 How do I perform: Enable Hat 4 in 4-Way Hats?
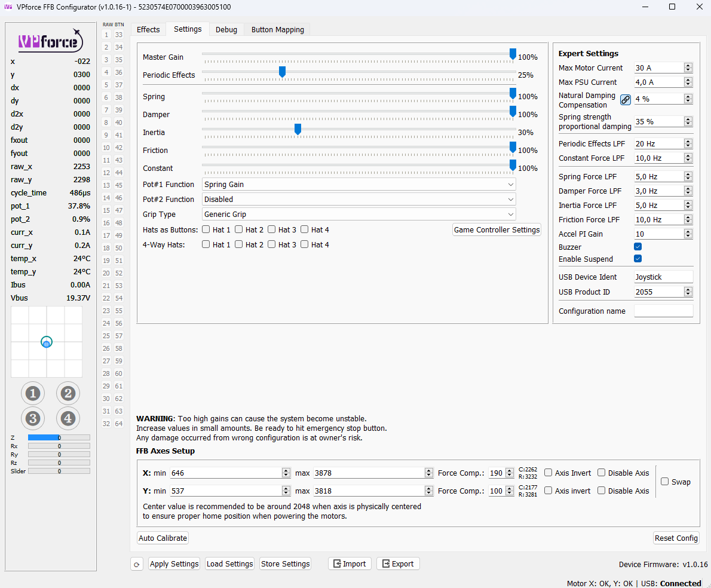tap(305, 244)
